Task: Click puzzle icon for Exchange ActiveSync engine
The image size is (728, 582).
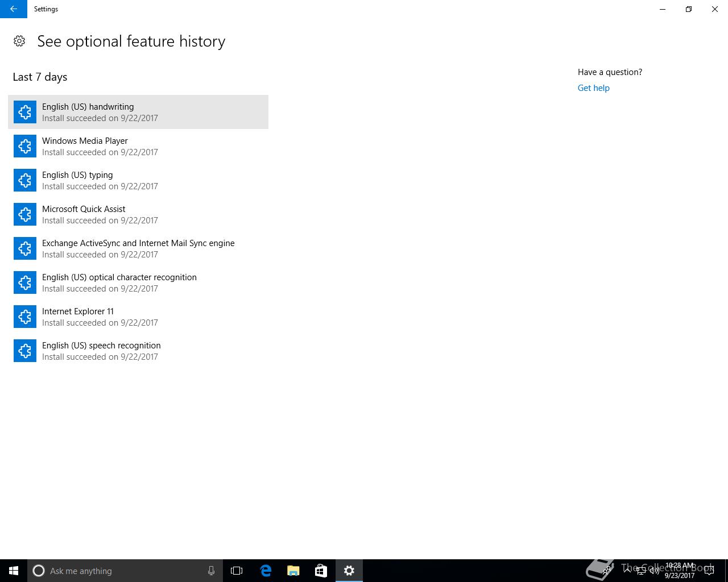Action: (x=25, y=248)
